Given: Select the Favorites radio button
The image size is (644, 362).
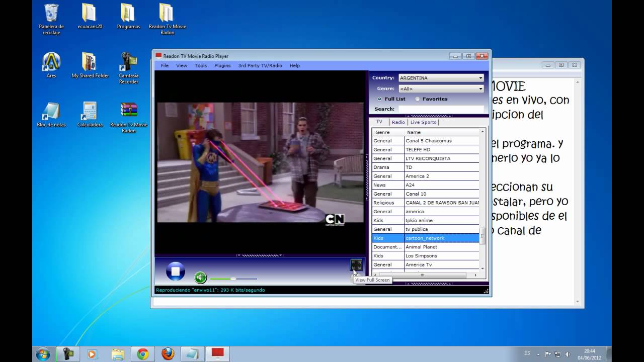Looking at the screenshot, I should 431,99.
